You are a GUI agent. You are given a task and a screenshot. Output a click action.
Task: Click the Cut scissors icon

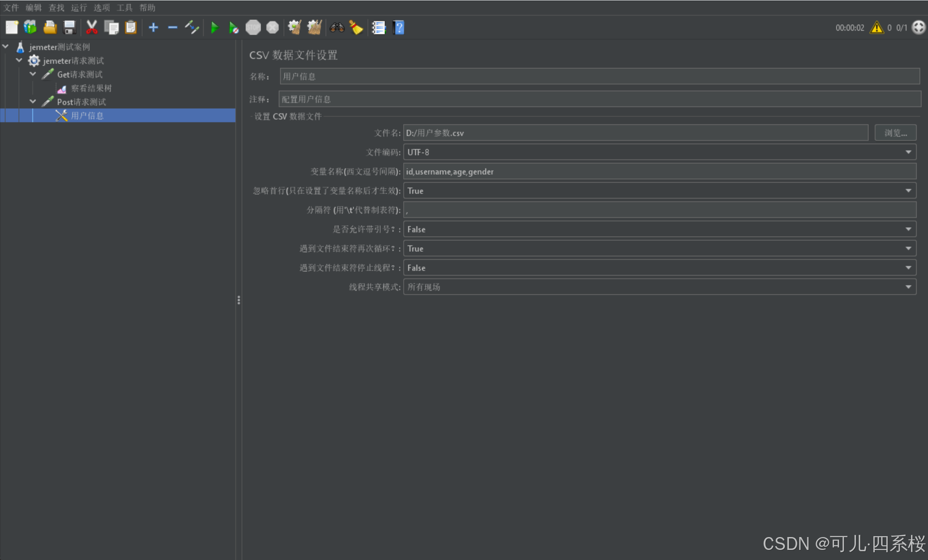92,28
